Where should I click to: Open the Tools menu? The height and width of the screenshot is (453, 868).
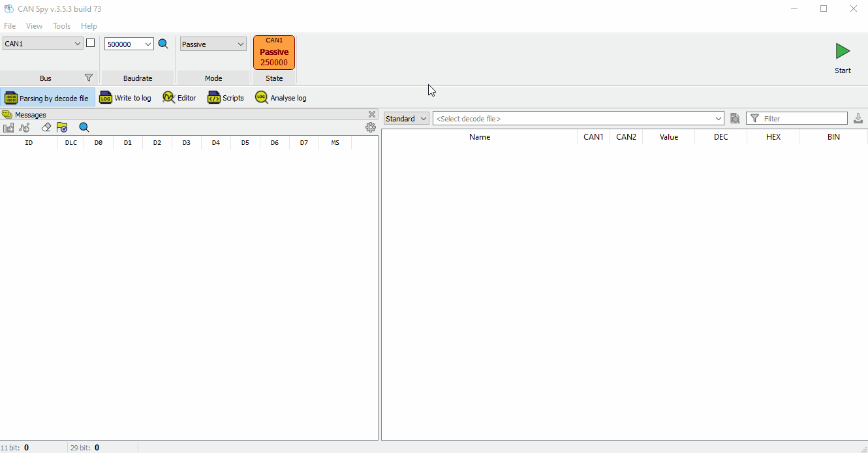coord(61,26)
